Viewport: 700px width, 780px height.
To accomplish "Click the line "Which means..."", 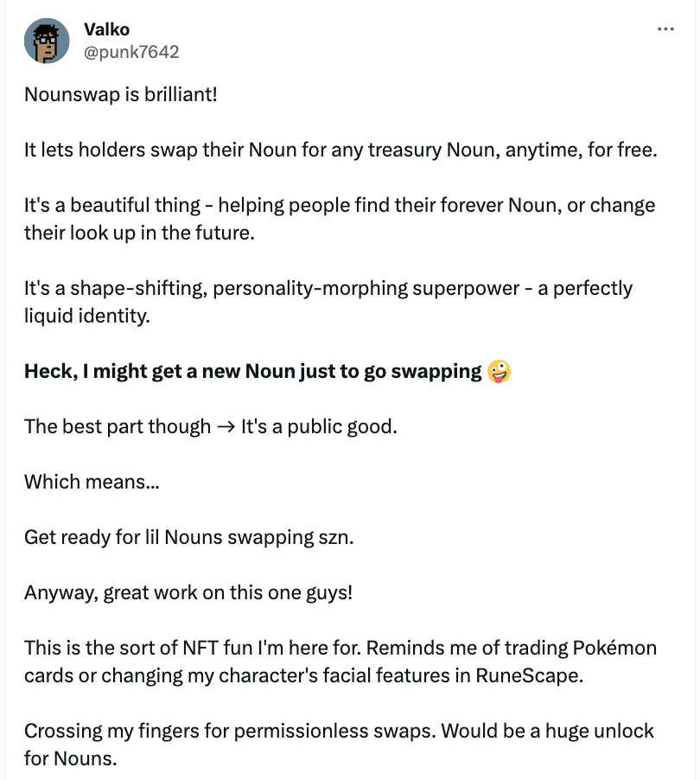I will point(92,482).
